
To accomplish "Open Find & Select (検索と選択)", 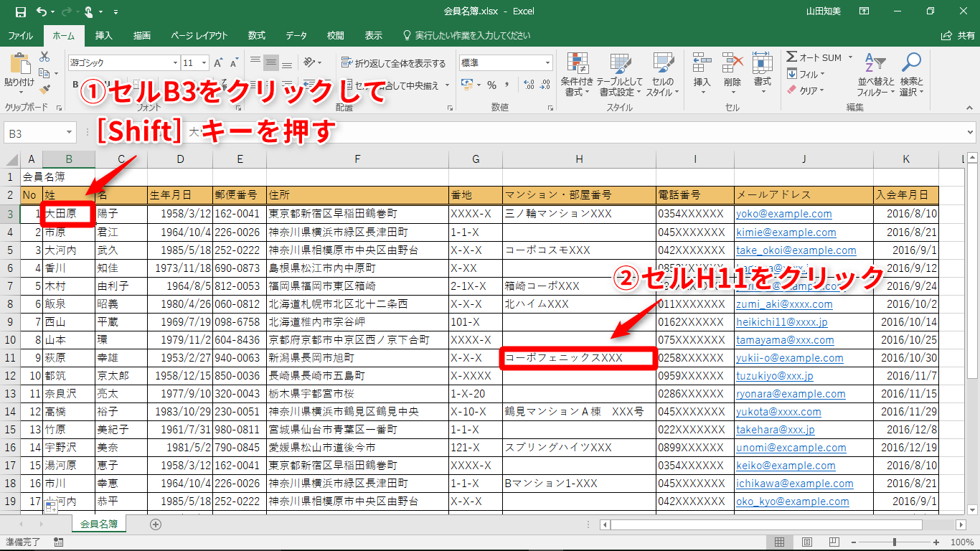I will pyautogui.click(x=911, y=75).
